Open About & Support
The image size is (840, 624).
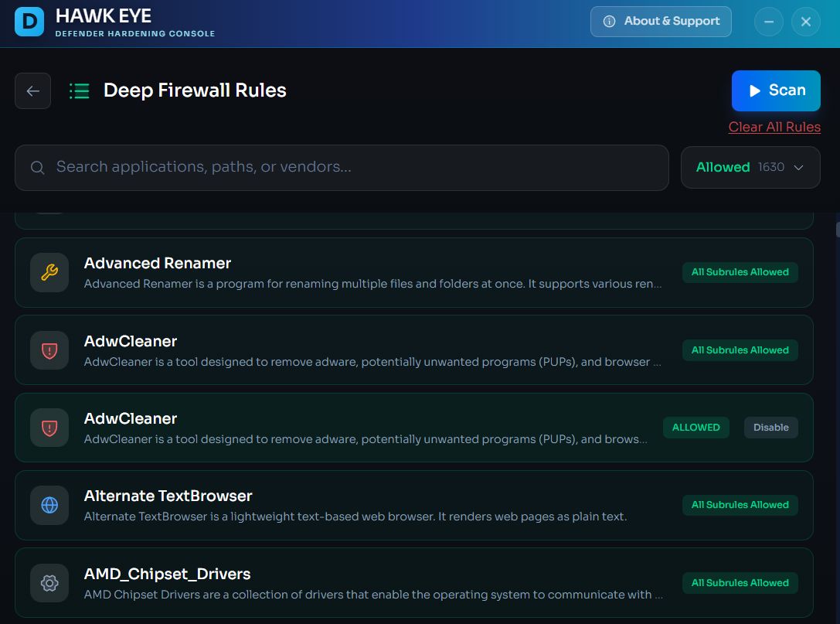click(x=661, y=22)
